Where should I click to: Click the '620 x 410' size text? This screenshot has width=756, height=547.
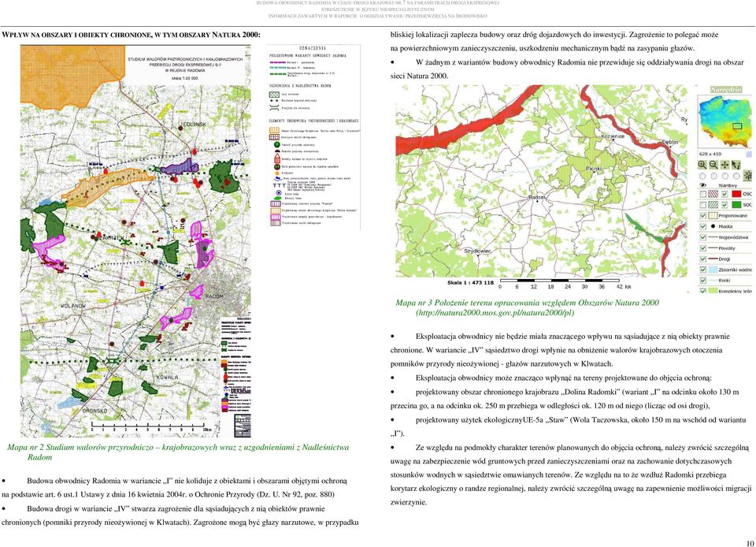pos(710,154)
